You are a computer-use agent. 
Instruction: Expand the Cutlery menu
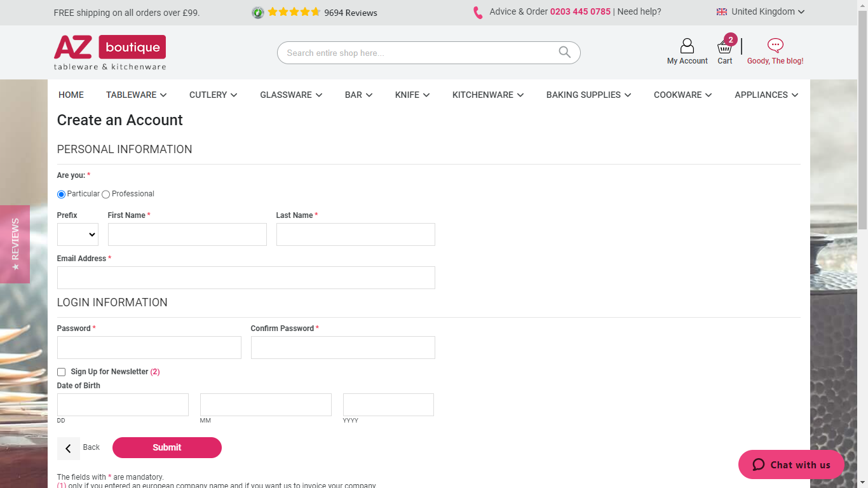(213, 95)
